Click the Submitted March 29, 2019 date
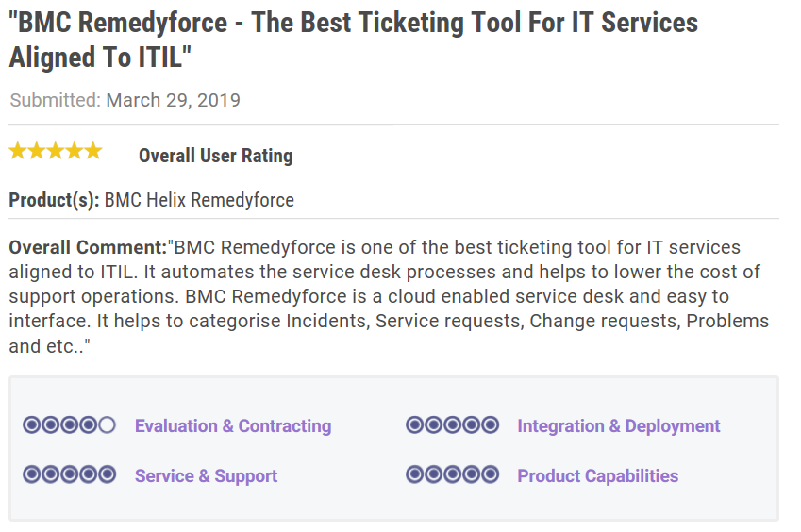The image size is (801, 532). (x=125, y=100)
